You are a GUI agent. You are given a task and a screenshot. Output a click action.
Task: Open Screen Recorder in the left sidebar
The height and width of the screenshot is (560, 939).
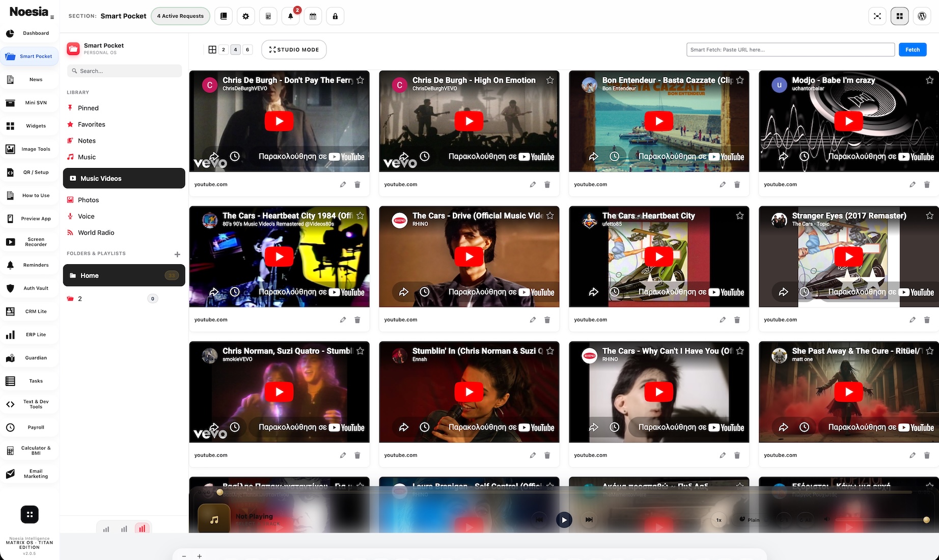pyautogui.click(x=30, y=242)
